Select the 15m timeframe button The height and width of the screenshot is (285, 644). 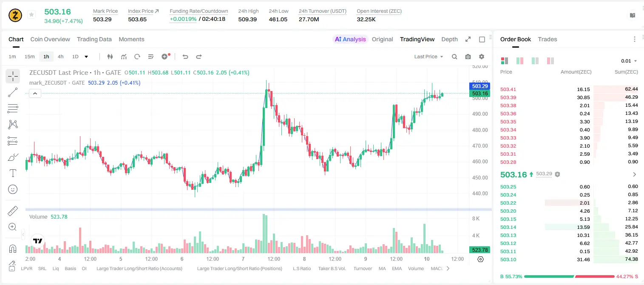point(29,57)
